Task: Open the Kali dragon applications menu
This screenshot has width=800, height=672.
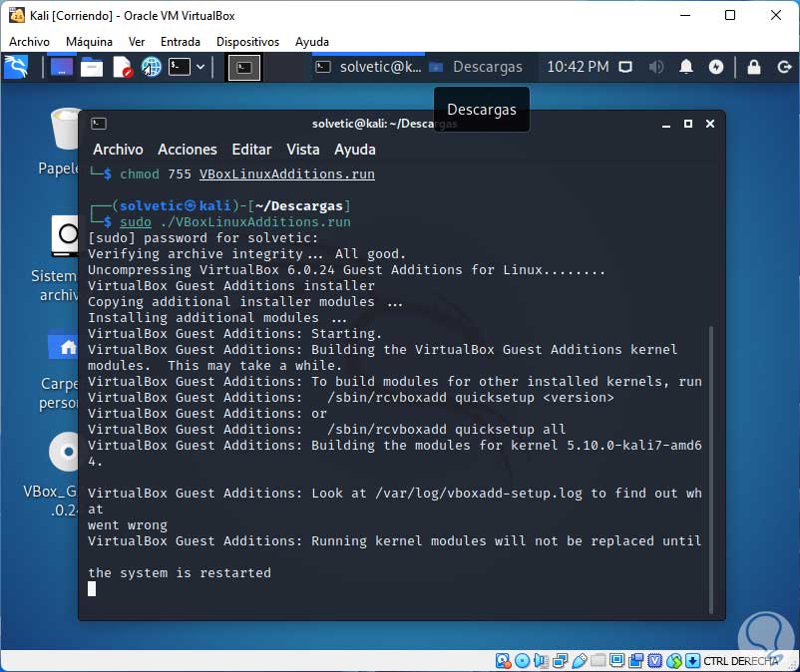Action: click(x=16, y=68)
